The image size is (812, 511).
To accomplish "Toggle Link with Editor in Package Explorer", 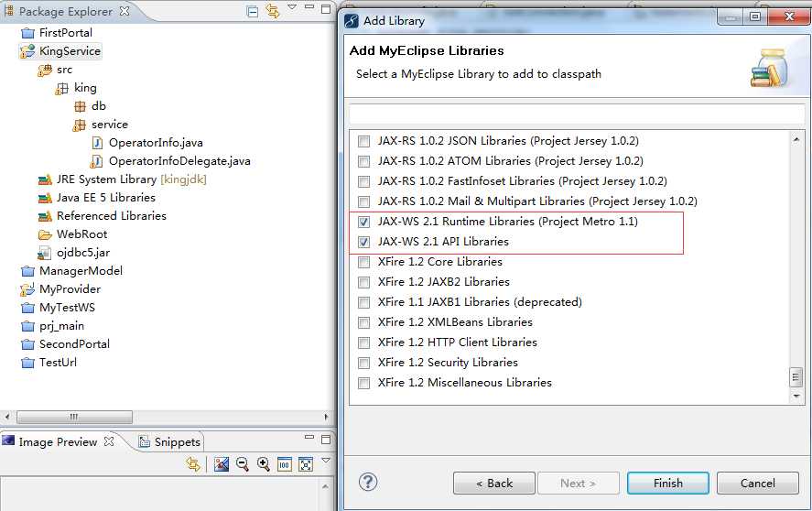I will coord(273,10).
